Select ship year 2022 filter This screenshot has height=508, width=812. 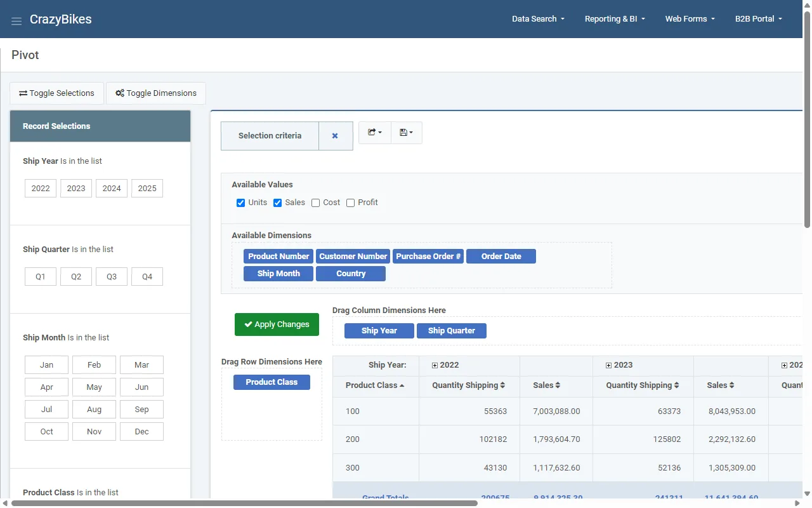tap(41, 189)
